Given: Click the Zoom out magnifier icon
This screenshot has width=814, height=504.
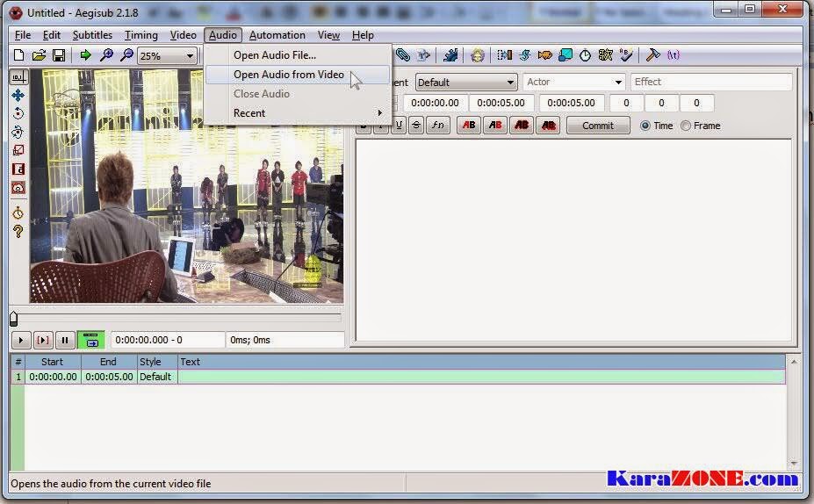Looking at the screenshot, I should tap(126, 55).
